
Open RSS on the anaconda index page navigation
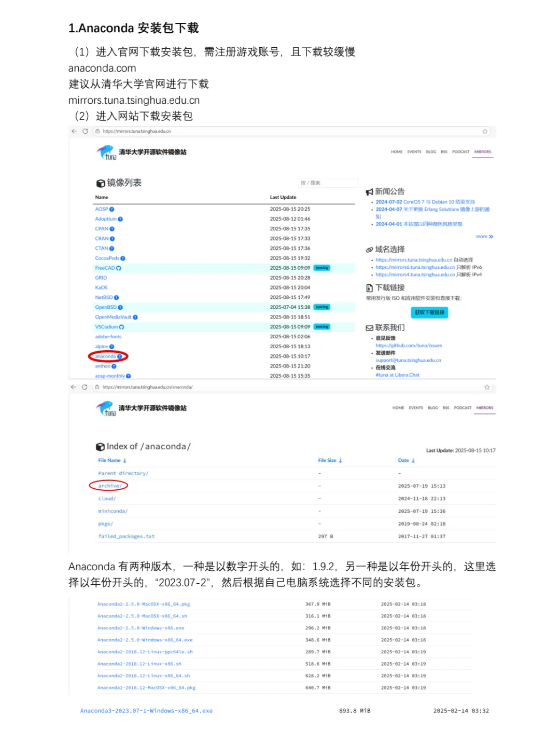pyautogui.click(x=446, y=408)
